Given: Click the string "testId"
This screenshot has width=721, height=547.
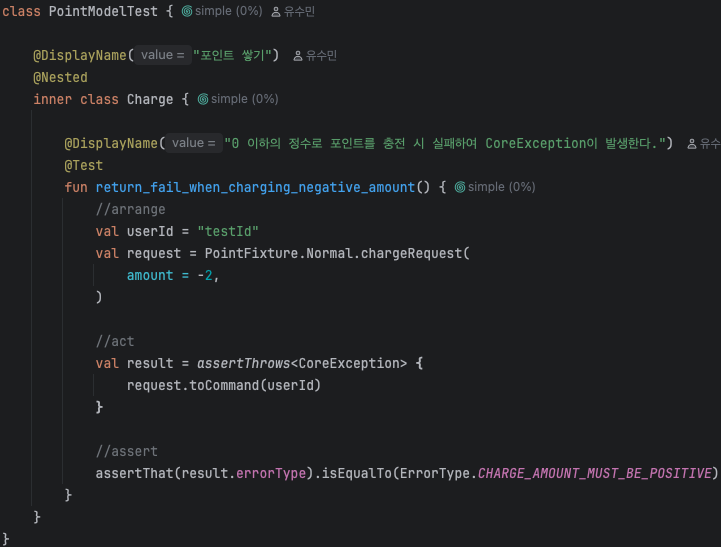Looking at the screenshot, I should coord(228,231).
